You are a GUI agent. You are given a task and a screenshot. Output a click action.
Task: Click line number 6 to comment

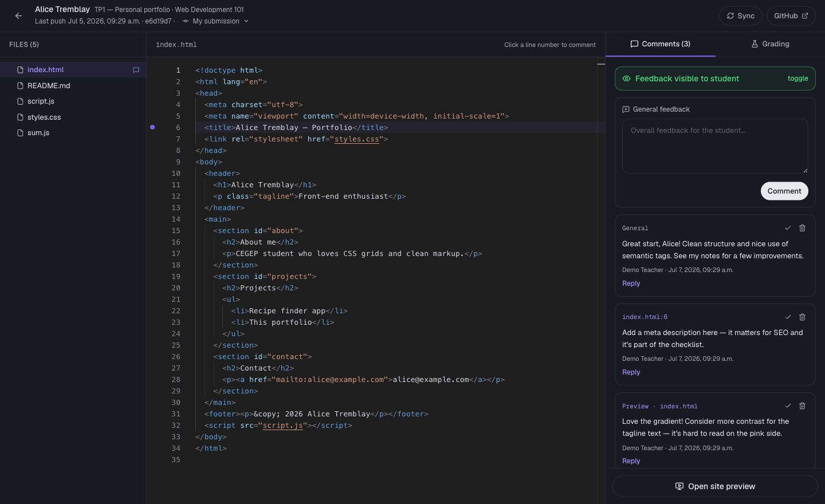tap(178, 128)
